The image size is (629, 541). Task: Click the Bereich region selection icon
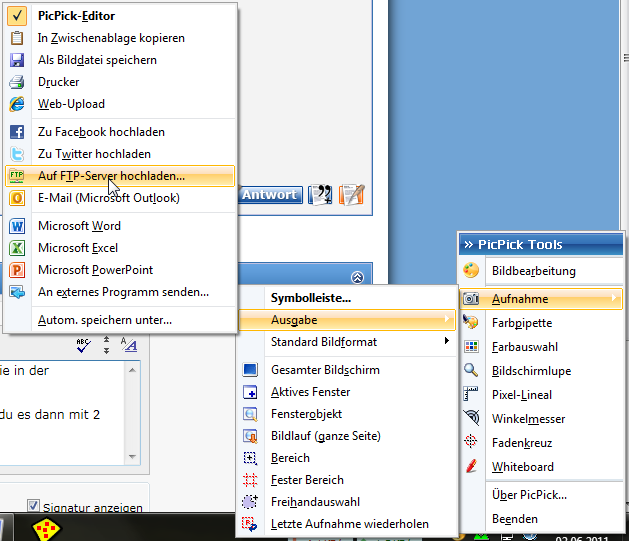tap(250, 458)
